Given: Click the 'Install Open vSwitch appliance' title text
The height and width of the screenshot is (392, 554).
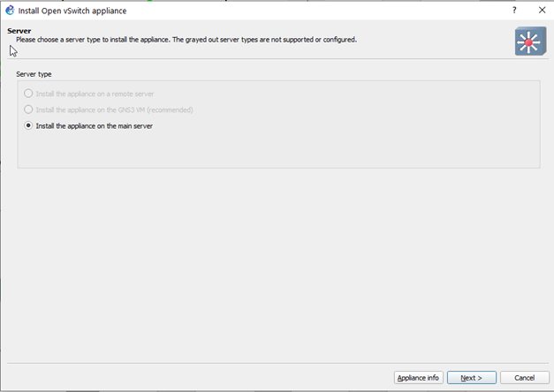Looking at the screenshot, I should point(72,11).
